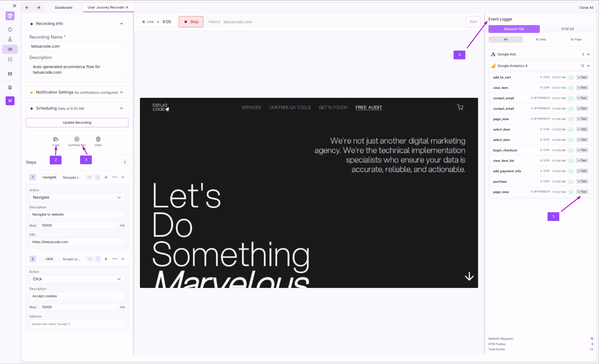
Task: Expand the Google Ads section
Action: click(x=589, y=54)
